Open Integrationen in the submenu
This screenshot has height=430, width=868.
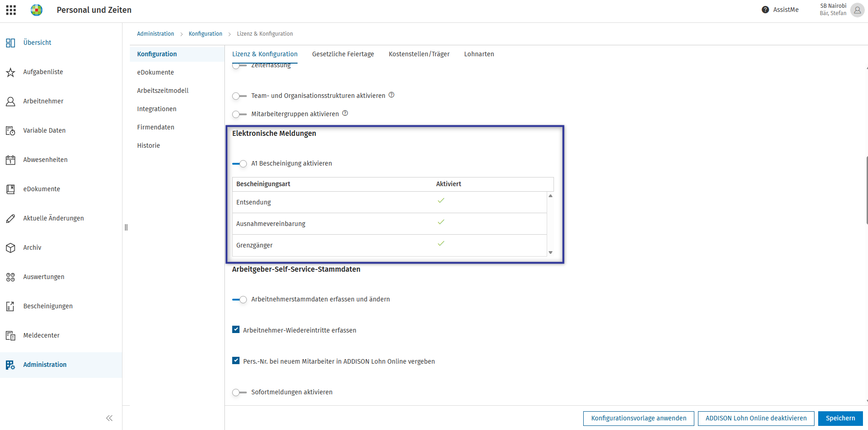tap(157, 109)
